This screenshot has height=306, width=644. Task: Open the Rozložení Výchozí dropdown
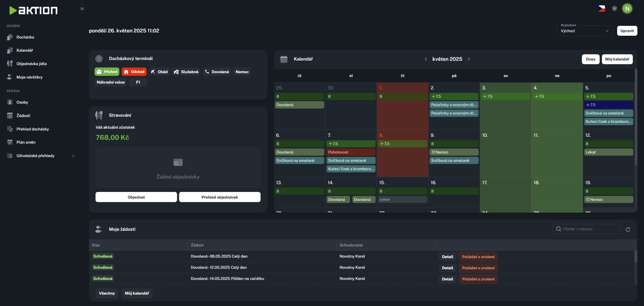click(584, 31)
